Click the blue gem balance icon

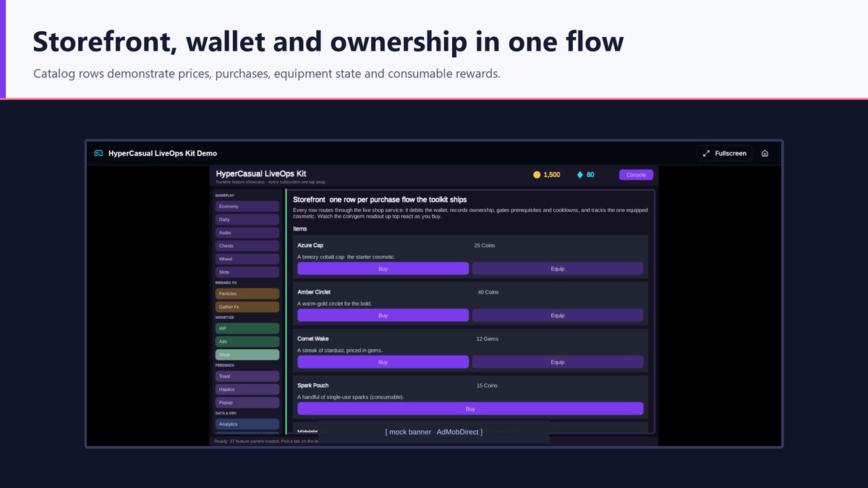tap(579, 175)
